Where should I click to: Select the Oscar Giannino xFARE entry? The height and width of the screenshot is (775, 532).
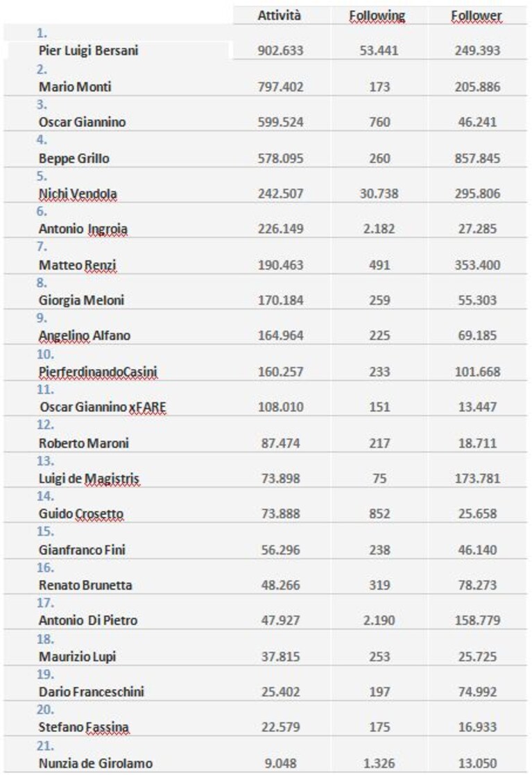tap(103, 407)
